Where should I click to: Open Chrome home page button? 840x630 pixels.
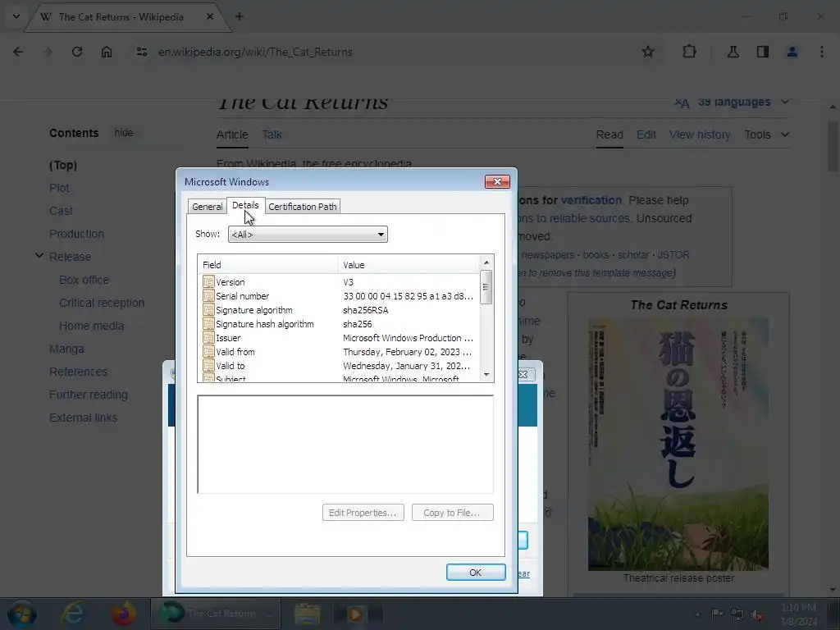click(x=107, y=52)
